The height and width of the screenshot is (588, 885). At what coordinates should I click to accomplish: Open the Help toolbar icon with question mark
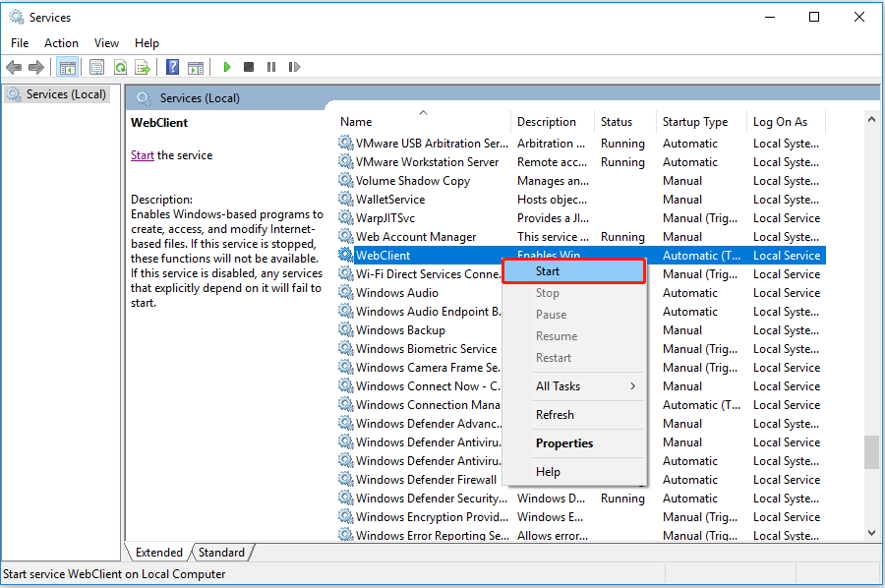click(172, 68)
